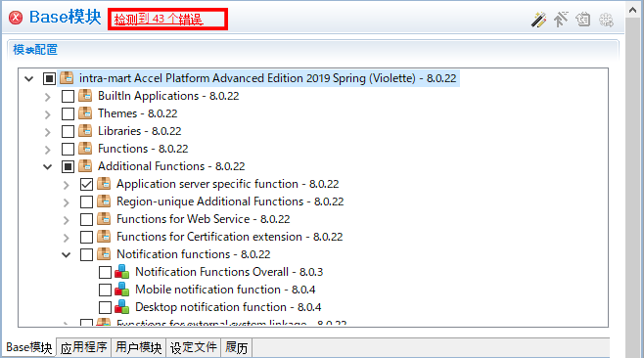Viewport: 644px width, 358px height.
Task: Click the vertical scrollbar up arrow
Action: (633, 10)
